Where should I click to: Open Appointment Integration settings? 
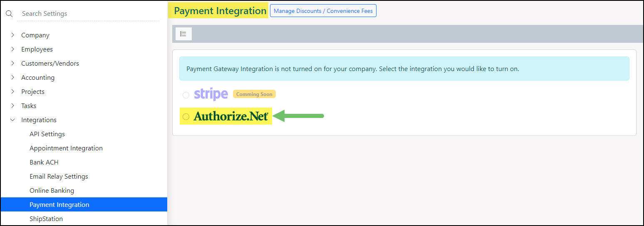click(x=66, y=148)
